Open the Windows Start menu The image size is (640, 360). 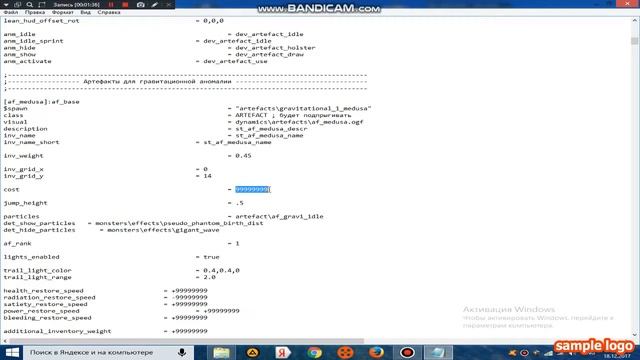(11, 352)
